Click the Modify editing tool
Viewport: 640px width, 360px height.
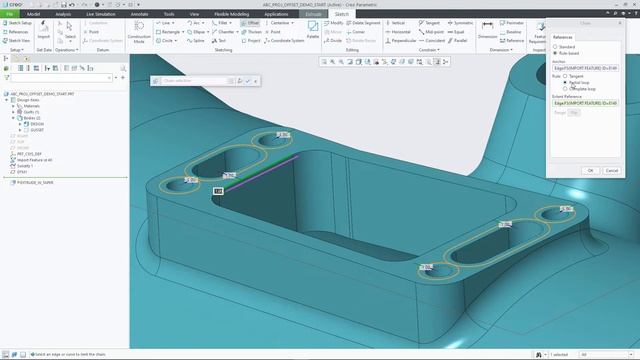coord(333,23)
